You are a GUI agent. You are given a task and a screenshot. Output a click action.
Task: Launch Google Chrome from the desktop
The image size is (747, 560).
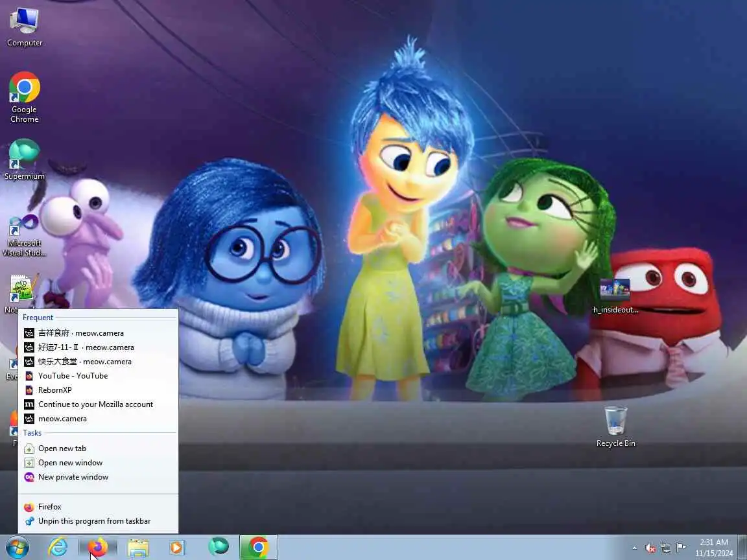pyautogui.click(x=24, y=97)
